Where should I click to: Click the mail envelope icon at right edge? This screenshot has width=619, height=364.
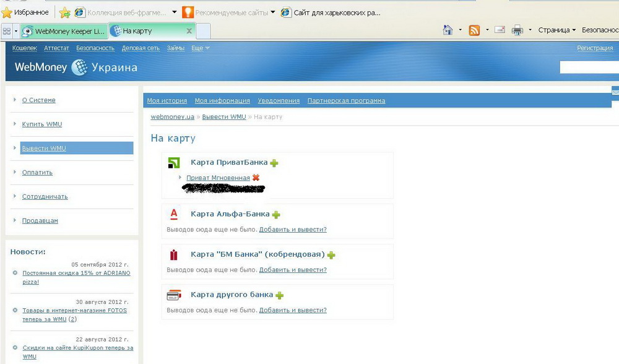click(x=615, y=92)
